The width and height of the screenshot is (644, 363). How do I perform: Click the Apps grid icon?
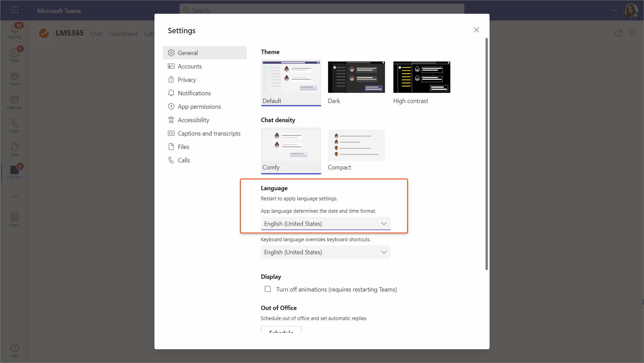tap(14, 219)
